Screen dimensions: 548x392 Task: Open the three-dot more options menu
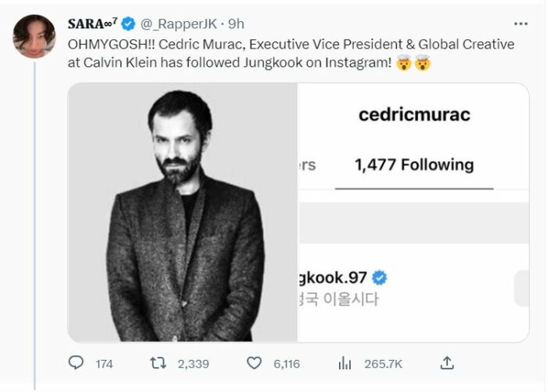coord(521,23)
